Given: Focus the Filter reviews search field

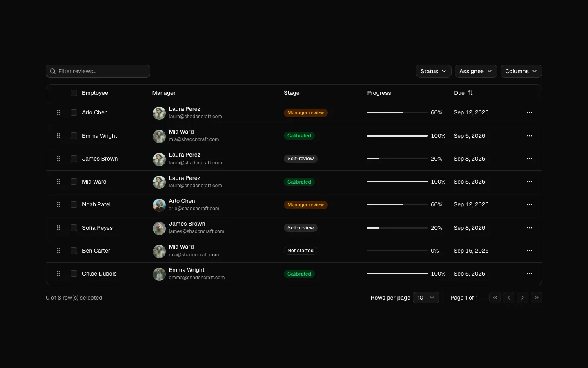Looking at the screenshot, I should click(98, 71).
